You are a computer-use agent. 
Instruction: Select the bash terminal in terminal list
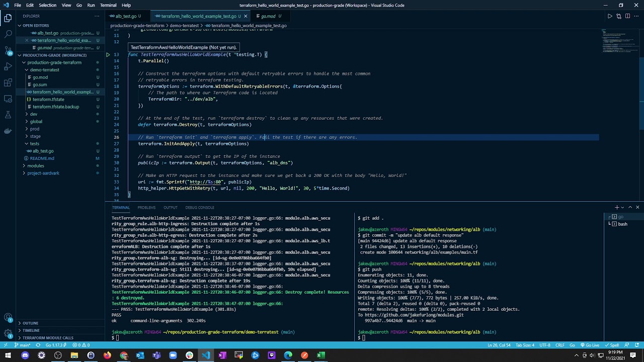click(x=622, y=224)
